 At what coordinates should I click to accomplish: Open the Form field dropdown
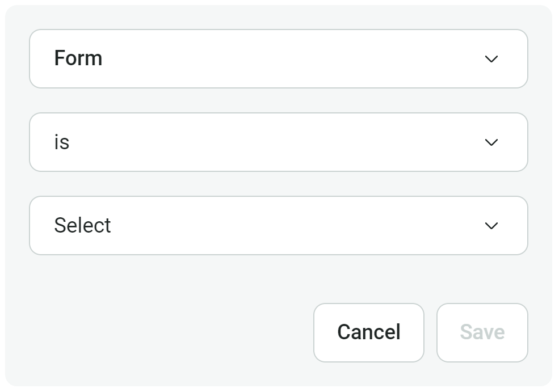(278, 59)
